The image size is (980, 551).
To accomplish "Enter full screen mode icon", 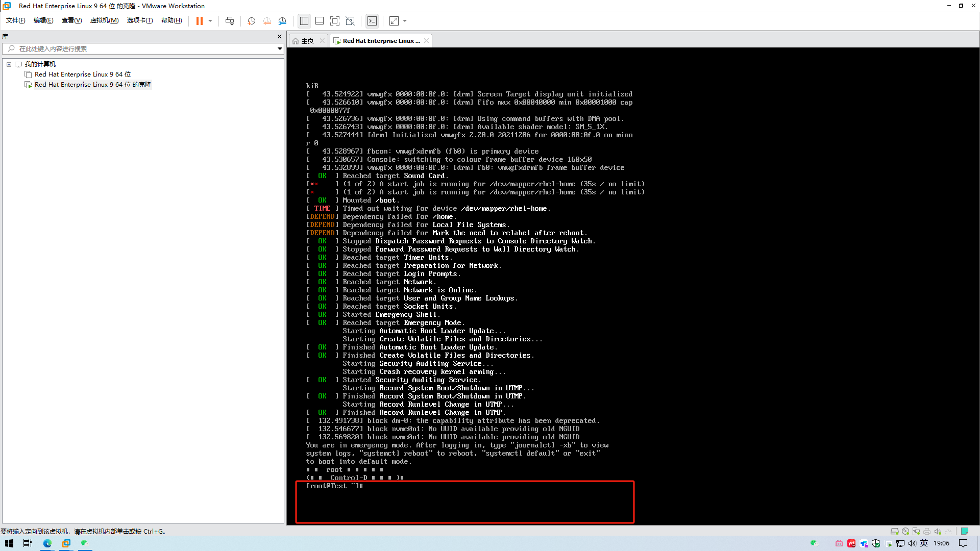I will click(335, 21).
